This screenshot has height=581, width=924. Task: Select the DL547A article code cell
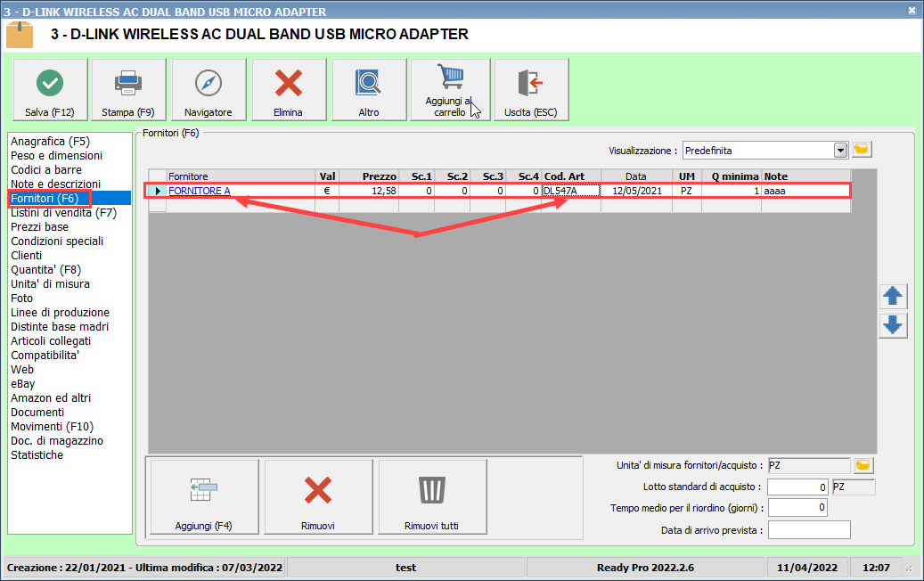(571, 191)
